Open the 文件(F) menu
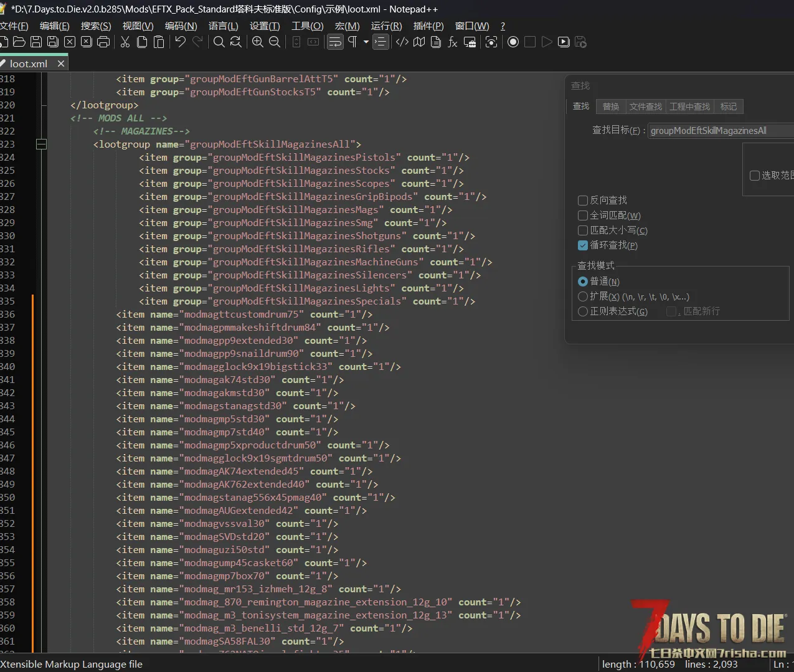 coord(14,26)
